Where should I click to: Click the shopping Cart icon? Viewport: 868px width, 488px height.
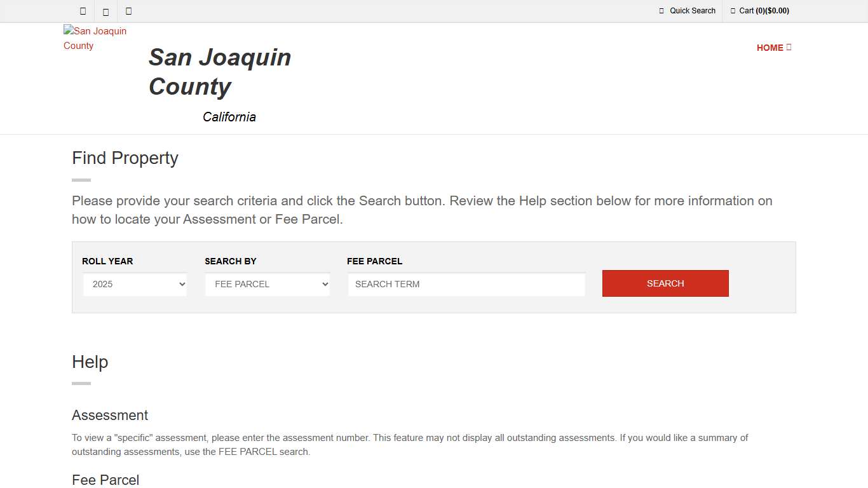click(733, 11)
